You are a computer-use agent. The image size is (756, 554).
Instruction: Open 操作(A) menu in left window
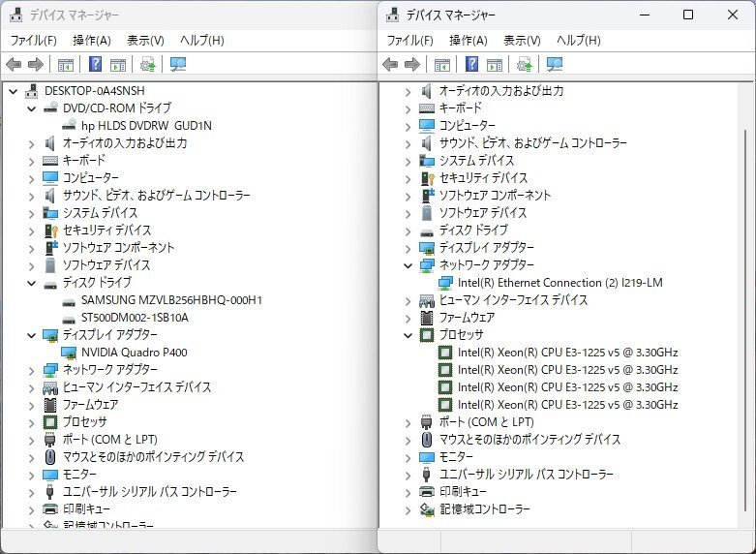coord(92,41)
